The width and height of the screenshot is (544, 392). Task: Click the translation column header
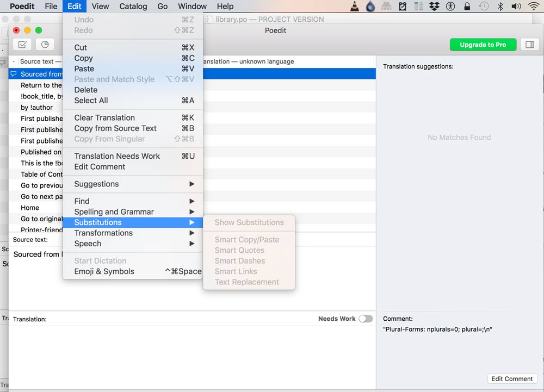tap(288, 61)
